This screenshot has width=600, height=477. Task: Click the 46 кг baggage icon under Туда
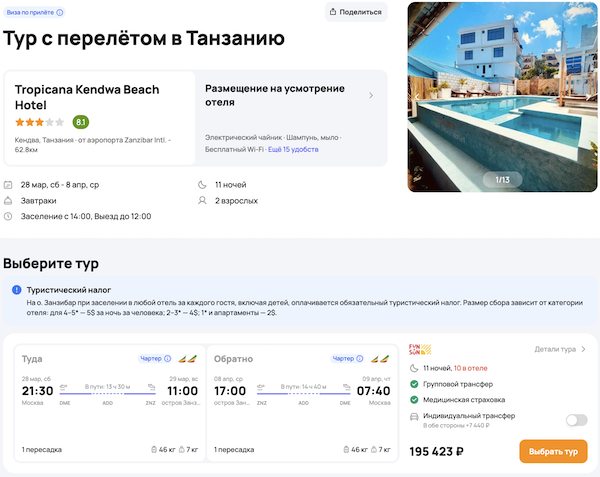pyautogui.click(x=153, y=450)
